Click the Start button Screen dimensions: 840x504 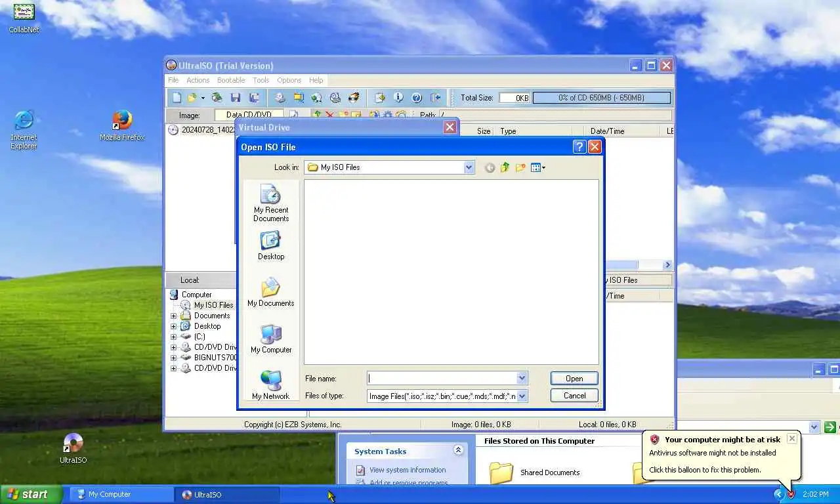pos(31,494)
